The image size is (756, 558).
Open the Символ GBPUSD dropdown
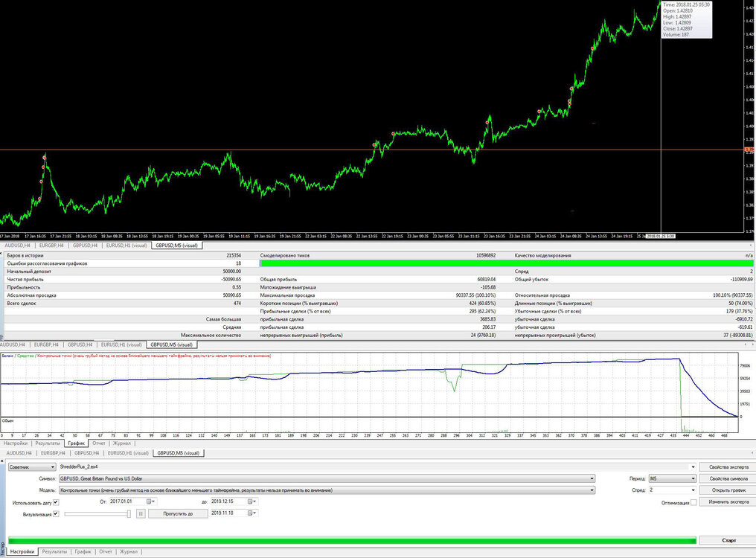(x=327, y=479)
